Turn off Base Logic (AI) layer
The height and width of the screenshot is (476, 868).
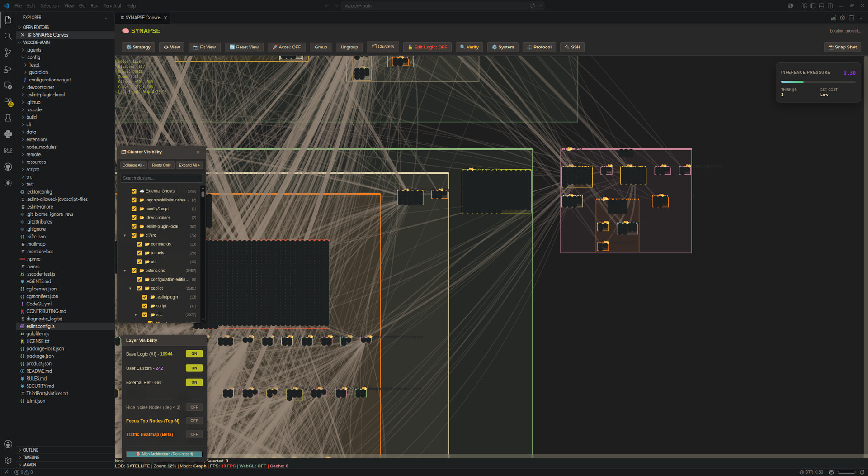pyautogui.click(x=194, y=354)
